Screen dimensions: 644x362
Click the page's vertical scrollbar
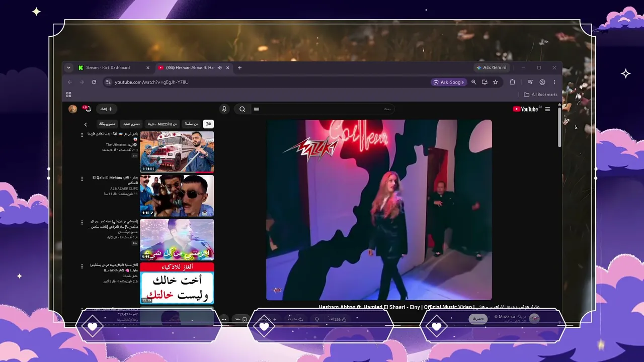559,127
